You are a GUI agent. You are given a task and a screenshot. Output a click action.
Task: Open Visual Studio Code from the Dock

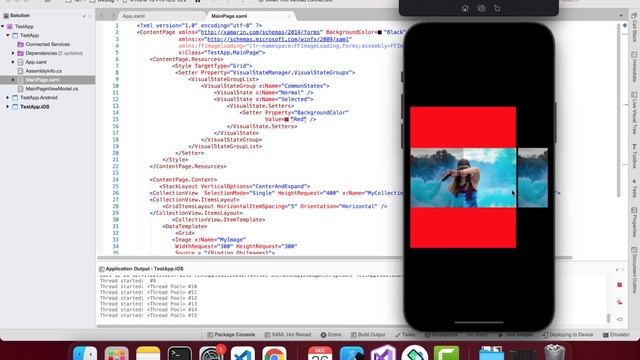click(242, 353)
